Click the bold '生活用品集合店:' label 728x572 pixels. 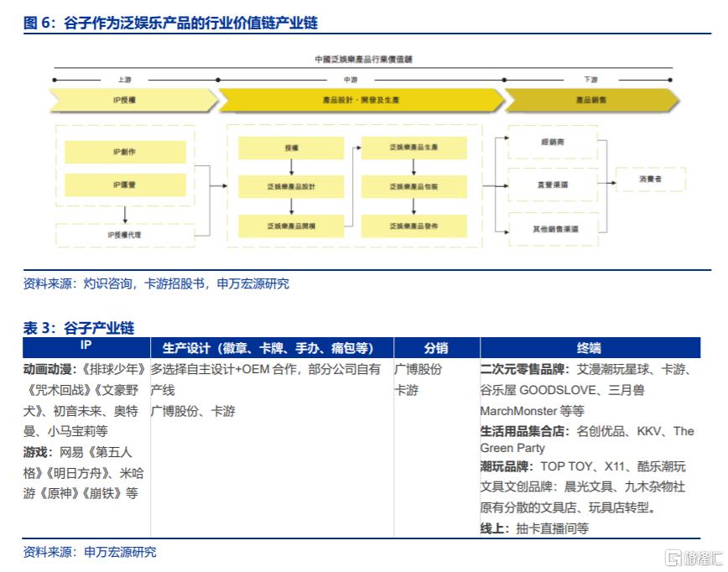[525, 431]
